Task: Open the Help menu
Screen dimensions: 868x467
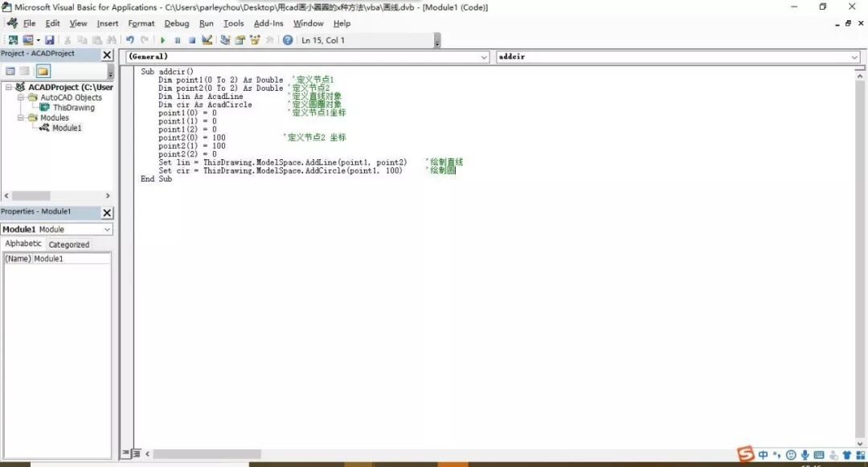Action: pyautogui.click(x=342, y=23)
